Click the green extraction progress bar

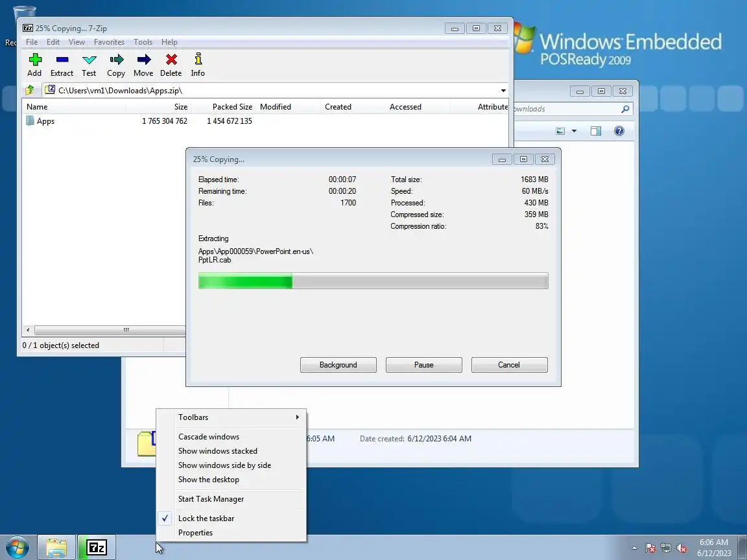pos(373,281)
